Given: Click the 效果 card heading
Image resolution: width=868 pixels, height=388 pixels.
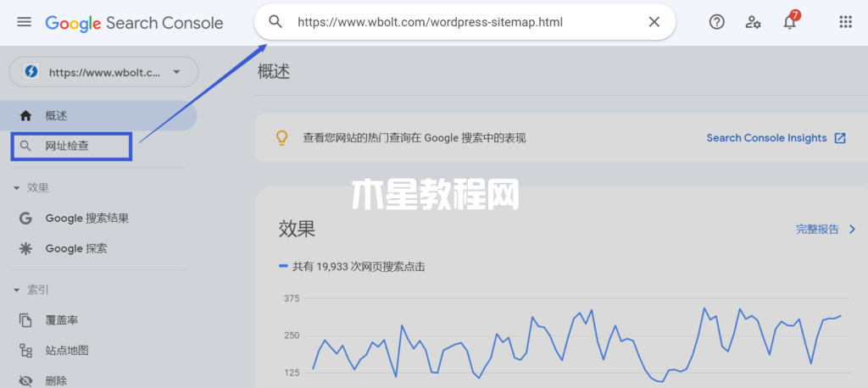Looking at the screenshot, I should (297, 229).
